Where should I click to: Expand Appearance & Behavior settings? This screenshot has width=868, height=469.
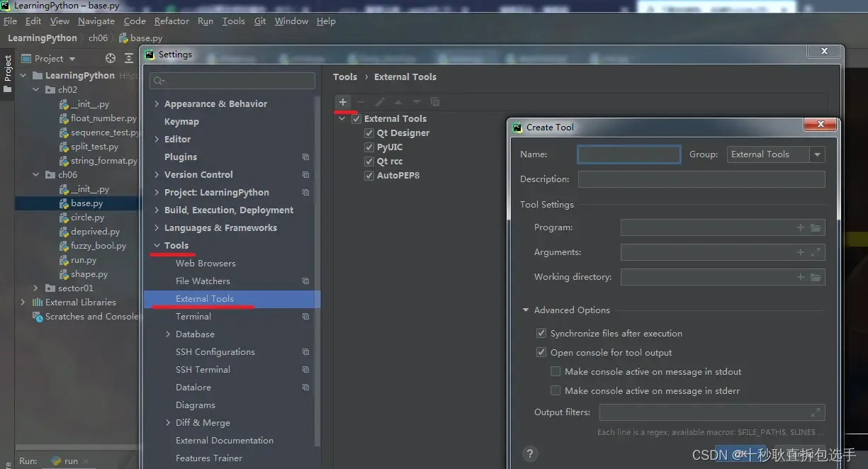tap(157, 104)
